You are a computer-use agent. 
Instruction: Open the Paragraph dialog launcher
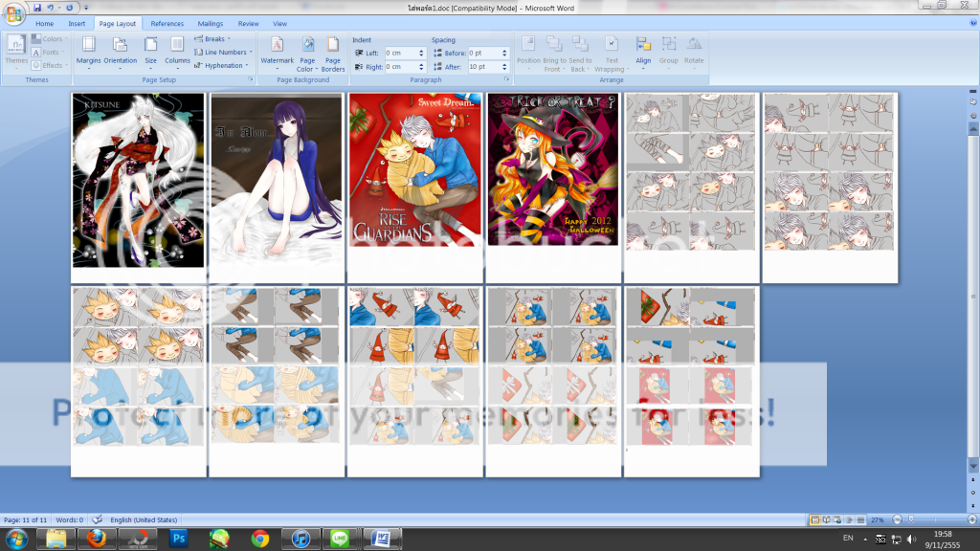coord(507,80)
